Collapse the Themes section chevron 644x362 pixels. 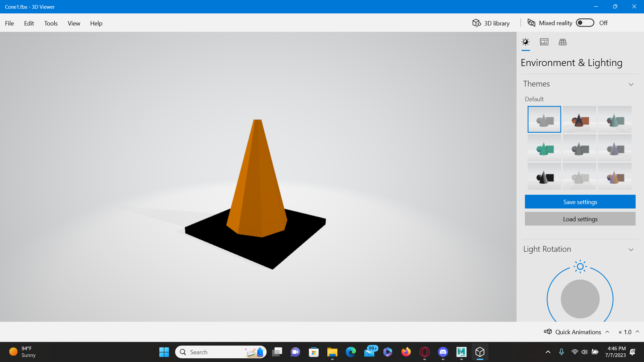click(x=631, y=84)
